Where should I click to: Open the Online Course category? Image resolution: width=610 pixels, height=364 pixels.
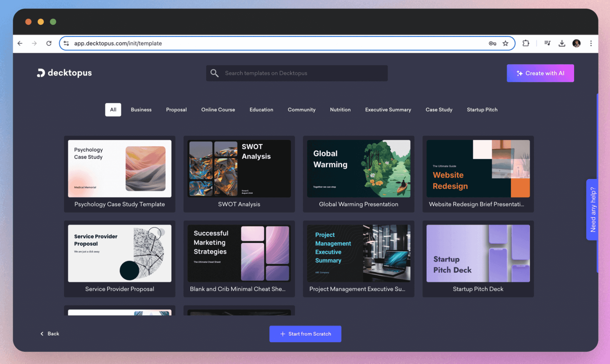tap(218, 110)
